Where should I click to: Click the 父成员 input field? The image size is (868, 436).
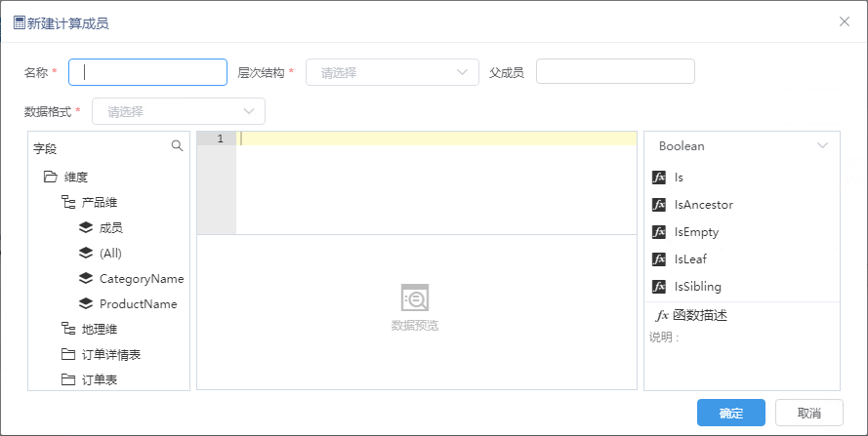615,71
